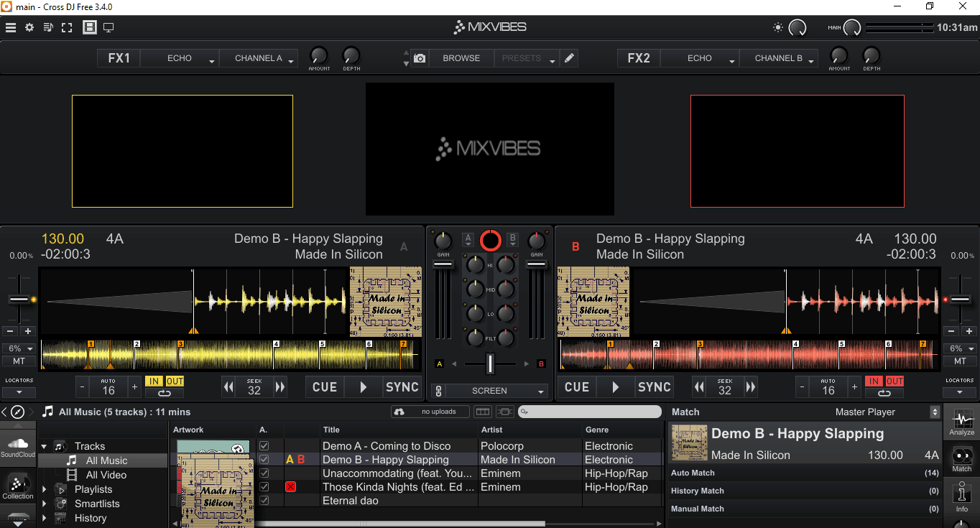Open the FX1 ECHO effect dropdown
Screen dimensions: 980x528
pyautogui.click(x=179, y=57)
